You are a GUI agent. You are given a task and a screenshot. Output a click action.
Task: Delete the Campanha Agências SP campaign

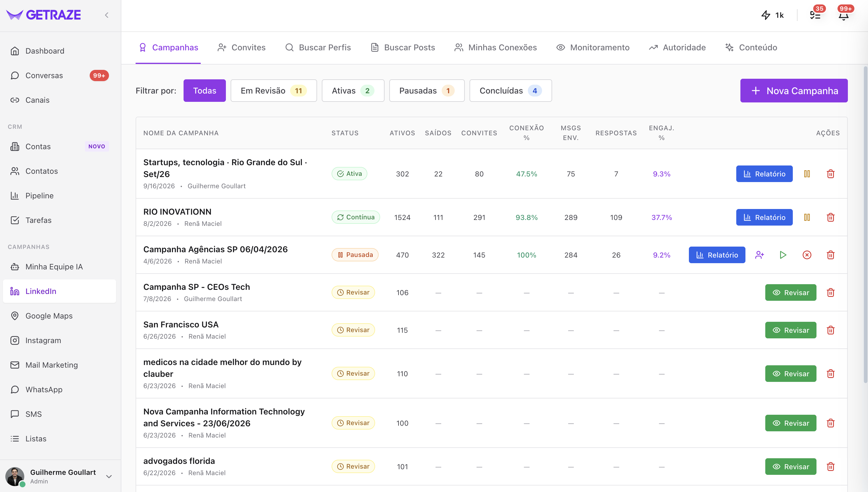(x=830, y=255)
